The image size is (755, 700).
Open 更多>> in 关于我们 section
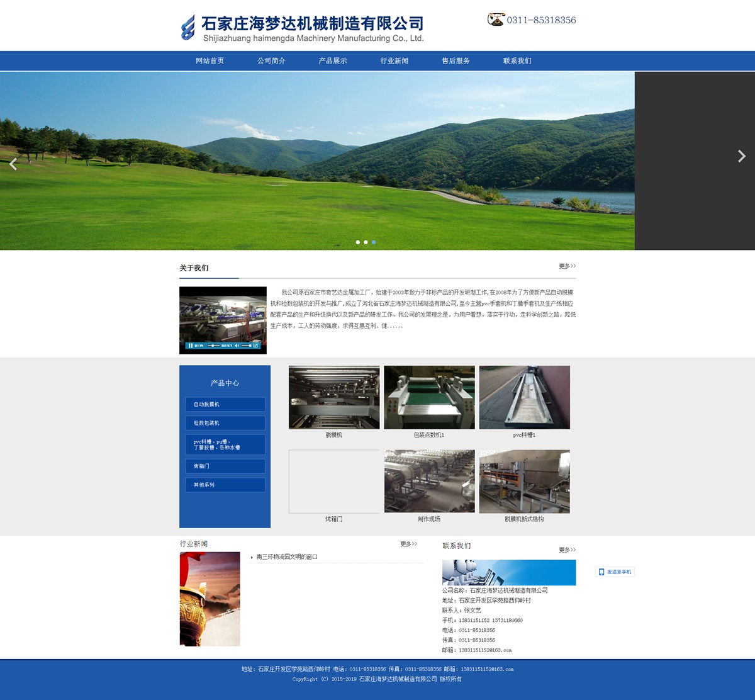567,266
